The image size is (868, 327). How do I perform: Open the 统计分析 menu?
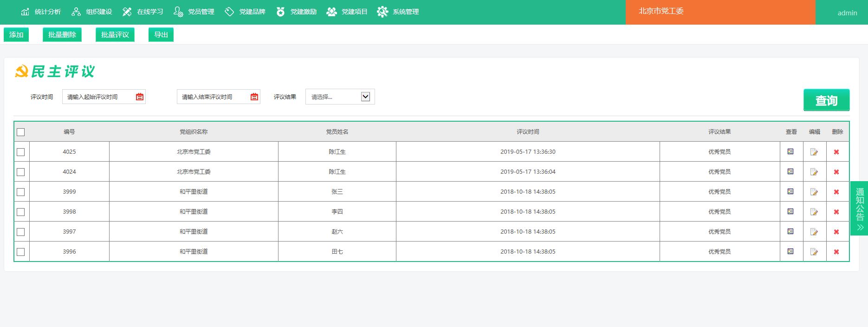(41, 12)
